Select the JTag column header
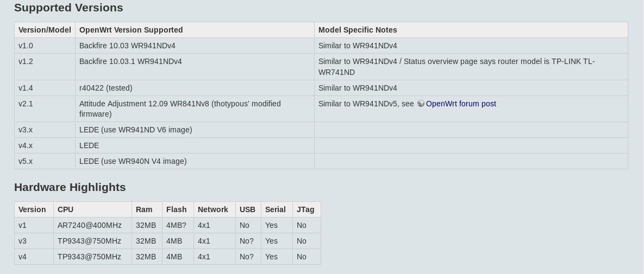644x274 pixels. pos(307,209)
